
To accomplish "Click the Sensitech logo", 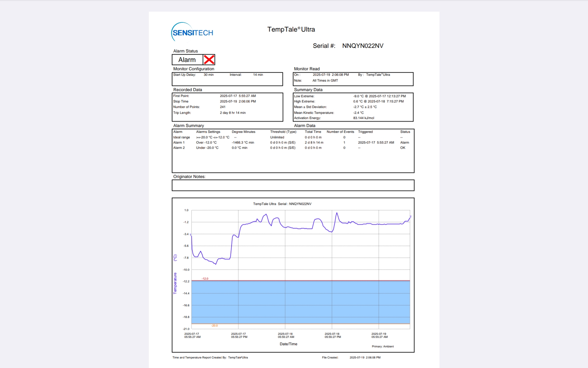I will (x=192, y=32).
